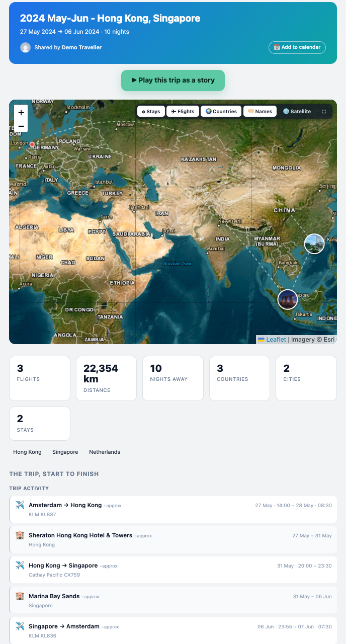Click KLM KL836 flight number
Image resolution: width=346 pixels, height=644 pixels.
[x=42, y=635]
